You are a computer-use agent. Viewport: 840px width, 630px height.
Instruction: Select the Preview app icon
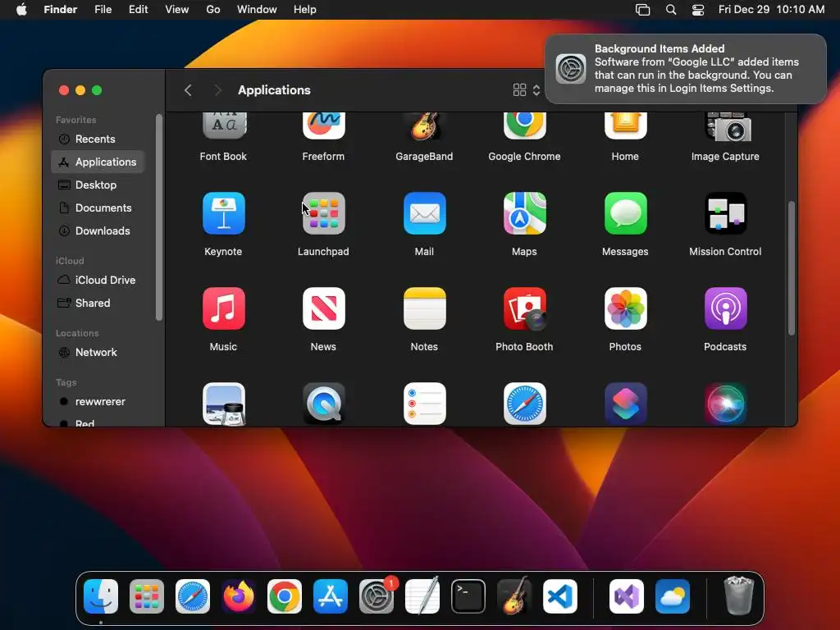[x=223, y=404]
